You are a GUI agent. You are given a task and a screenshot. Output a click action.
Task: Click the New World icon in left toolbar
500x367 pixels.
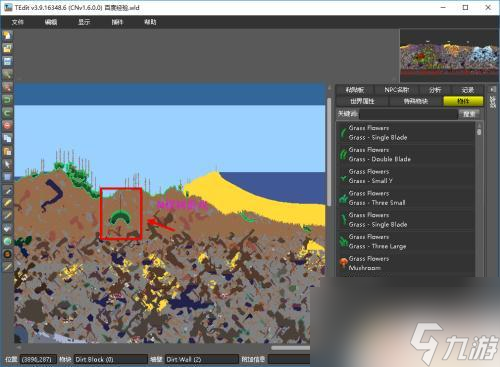pos(7,35)
